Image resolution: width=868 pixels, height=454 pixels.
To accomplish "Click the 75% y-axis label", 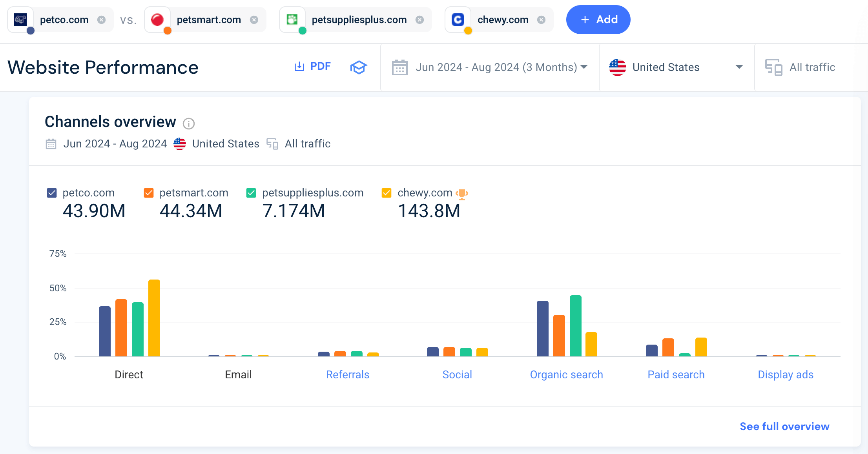I will click(x=58, y=254).
